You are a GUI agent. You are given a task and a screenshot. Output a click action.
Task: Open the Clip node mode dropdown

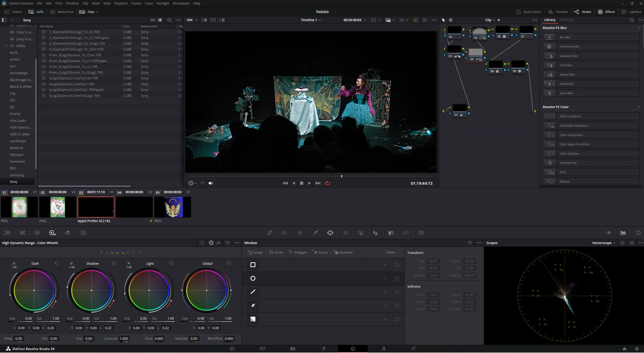click(490, 20)
